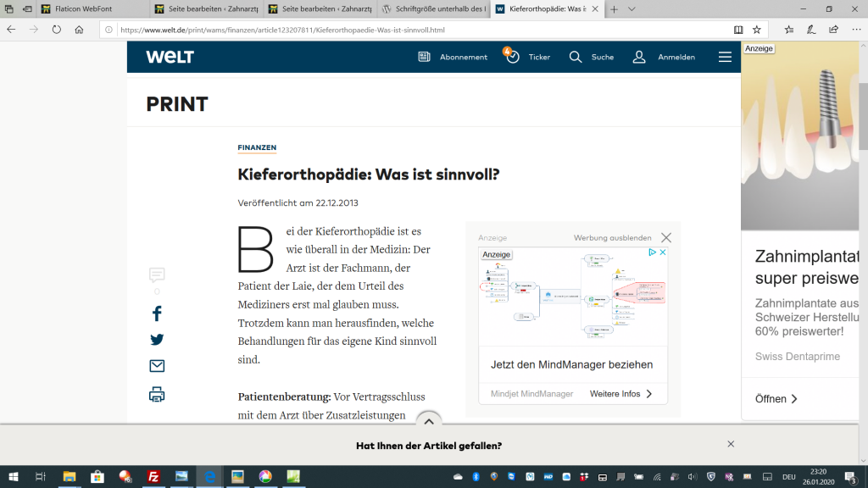This screenshot has width=868, height=488.
Task: Close the Kieferorthopädie tab
Action: click(x=595, y=8)
